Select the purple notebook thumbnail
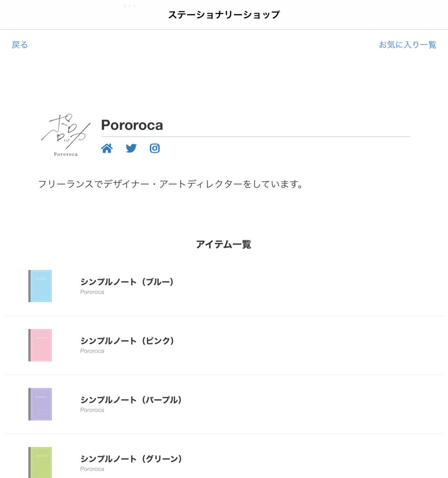448x478 pixels. [x=40, y=404]
